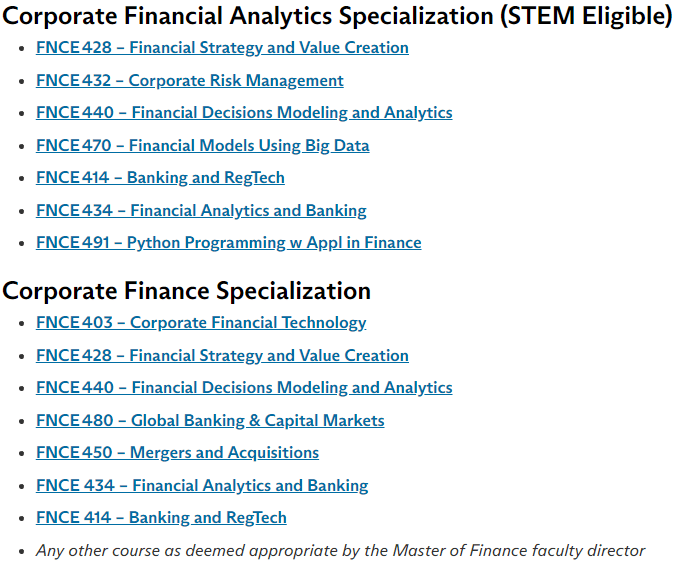This screenshot has width=673, height=561.
Task: Open FNCE 450 – Mergers and Acquisitions
Action: (178, 453)
